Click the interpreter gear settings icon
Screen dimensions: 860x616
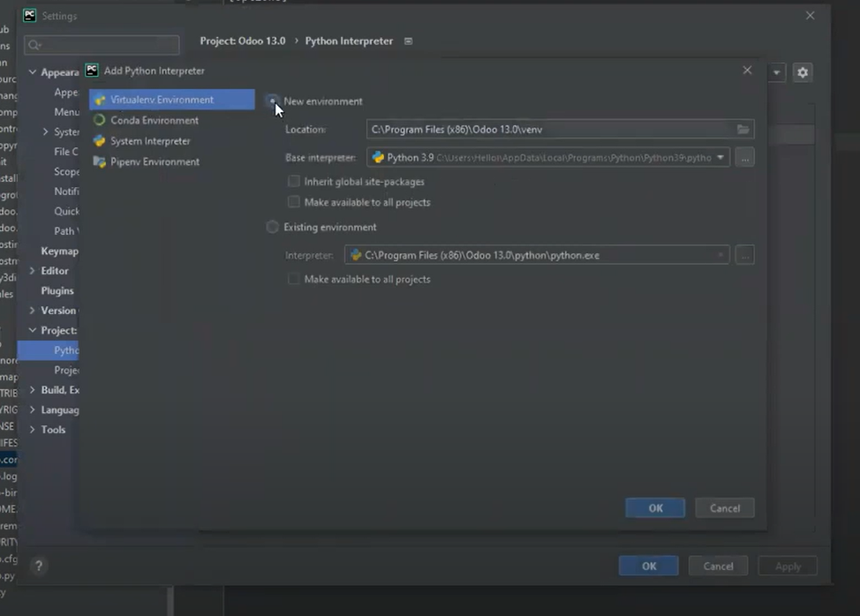coord(803,72)
